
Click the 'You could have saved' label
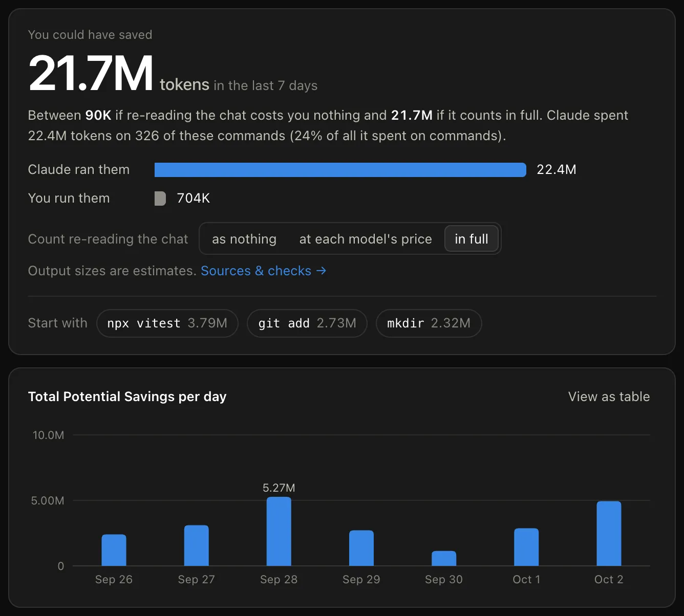click(x=90, y=35)
